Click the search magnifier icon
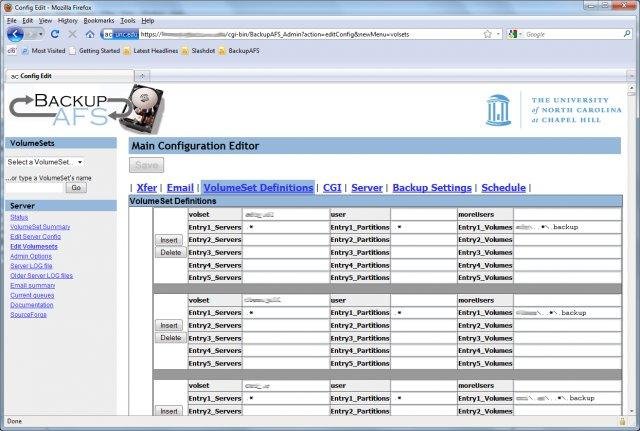Screen dimensions: 640x431 click(x=627, y=34)
